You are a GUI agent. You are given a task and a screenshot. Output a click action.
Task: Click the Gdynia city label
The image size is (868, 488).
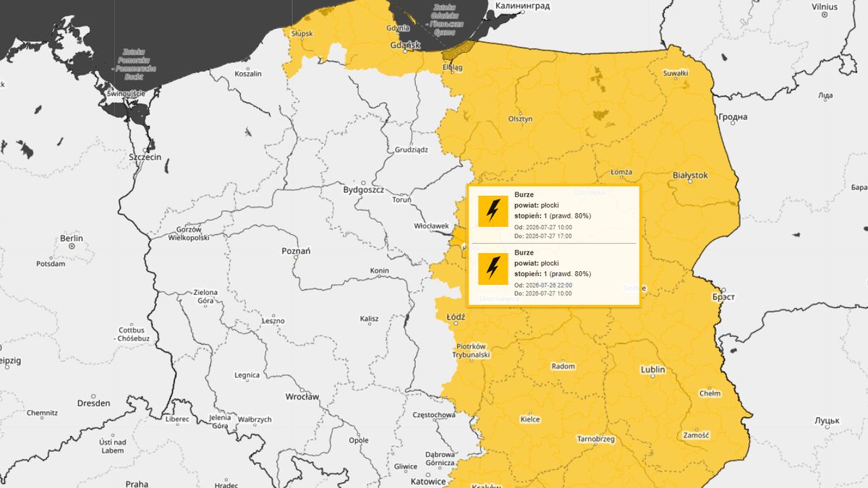click(x=398, y=28)
